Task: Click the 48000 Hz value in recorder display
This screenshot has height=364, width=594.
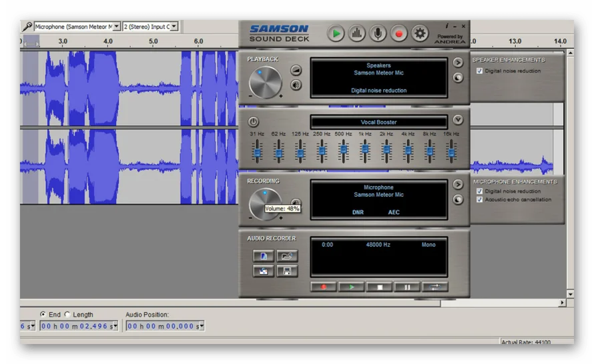Action: [x=378, y=245]
